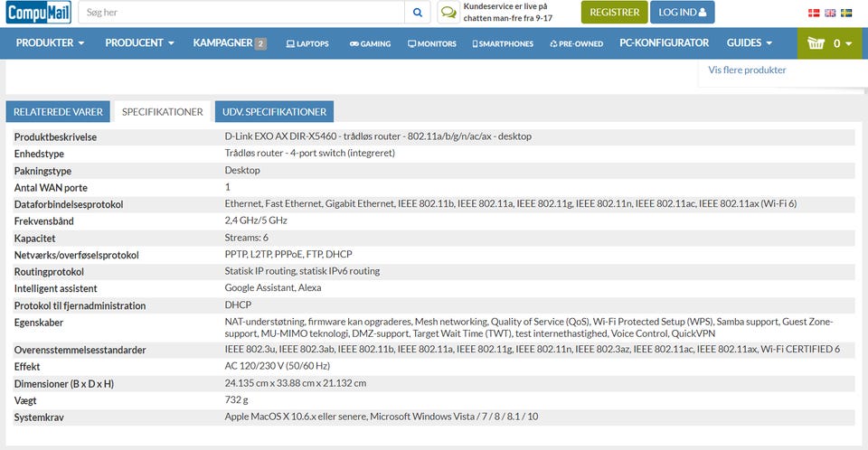Click the 'Netværks/overføselsprotokol' row label
Screen dimensions: 868x450
[76, 255]
